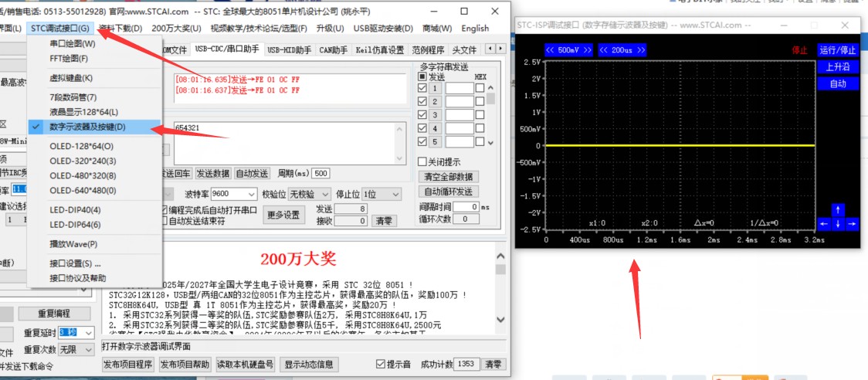Enable HEX checkbox for row 5
Screen dimensions: 868x380
click(480, 141)
